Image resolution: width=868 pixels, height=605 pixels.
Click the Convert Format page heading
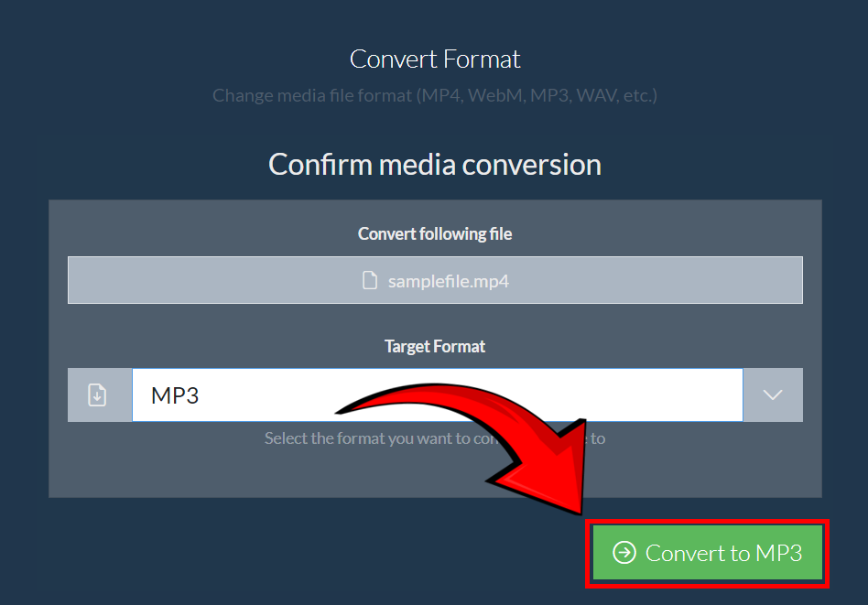pos(434,59)
